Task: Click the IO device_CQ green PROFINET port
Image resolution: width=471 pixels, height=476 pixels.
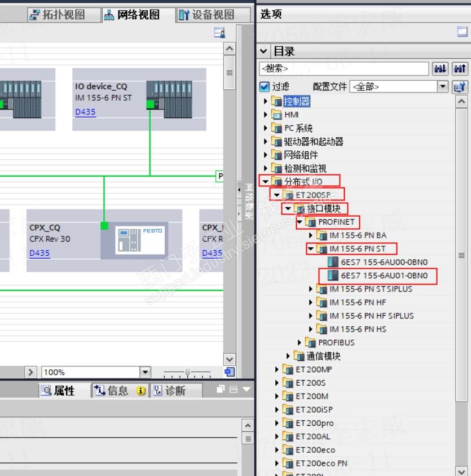Action: (150, 105)
